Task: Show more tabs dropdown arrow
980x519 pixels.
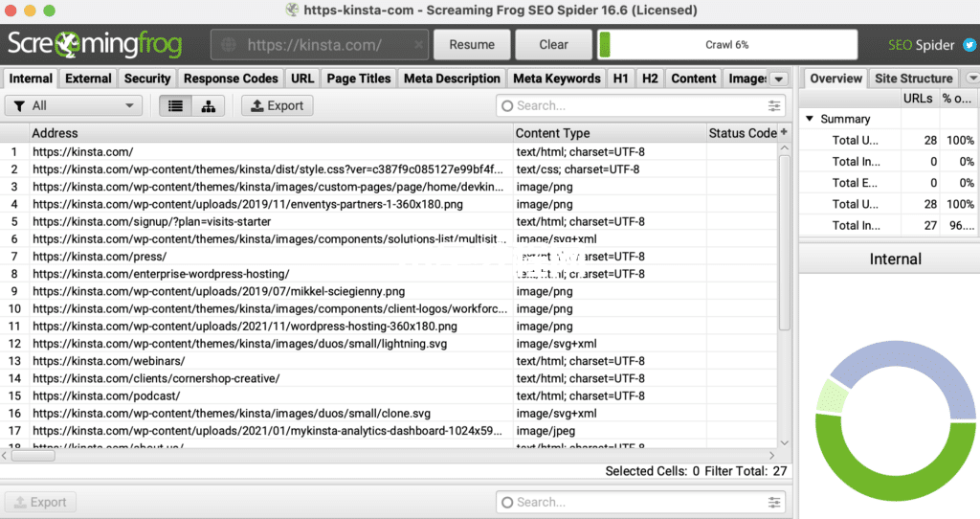Action: tap(779, 79)
